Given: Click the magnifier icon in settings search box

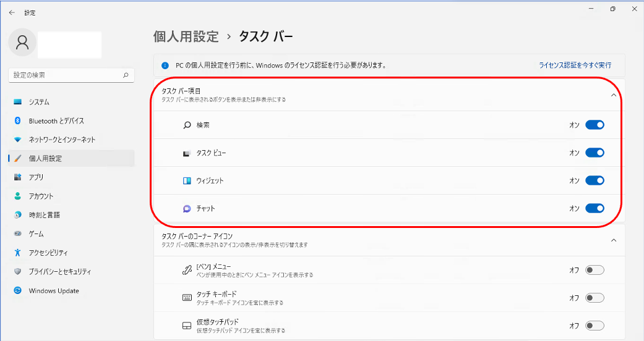Looking at the screenshot, I should [x=126, y=75].
